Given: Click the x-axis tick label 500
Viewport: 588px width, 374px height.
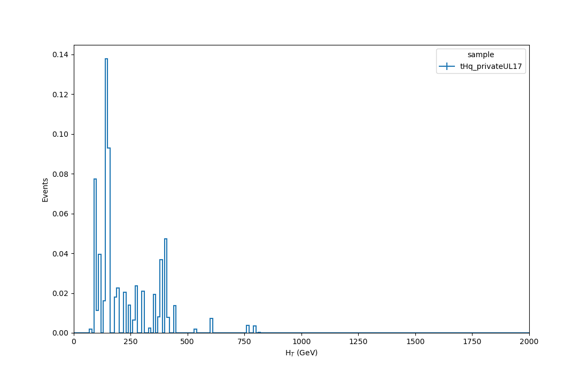Looking at the screenshot, I should (x=188, y=341).
